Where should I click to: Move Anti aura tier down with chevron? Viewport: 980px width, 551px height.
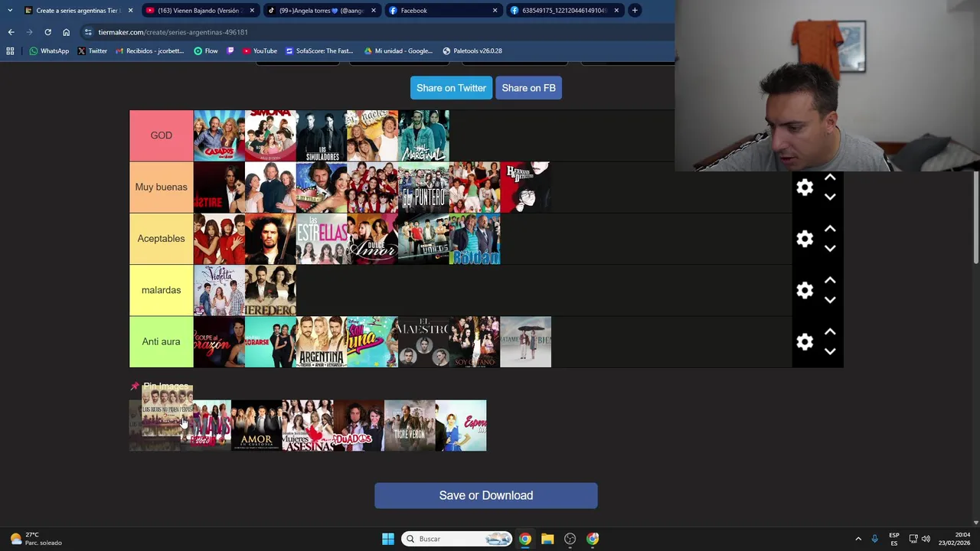tap(830, 351)
